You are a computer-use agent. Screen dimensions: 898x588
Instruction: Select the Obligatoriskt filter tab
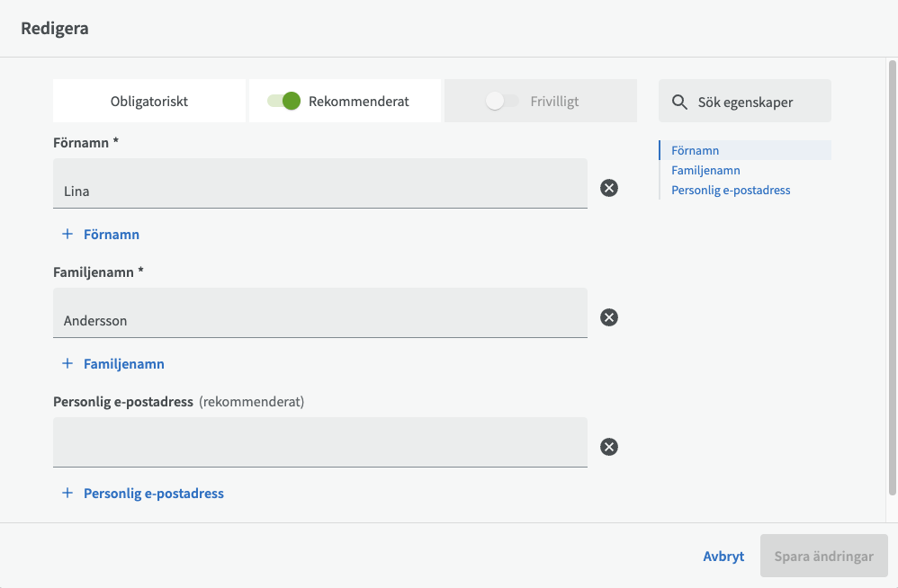pyautogui.click(x=149, y=102)
